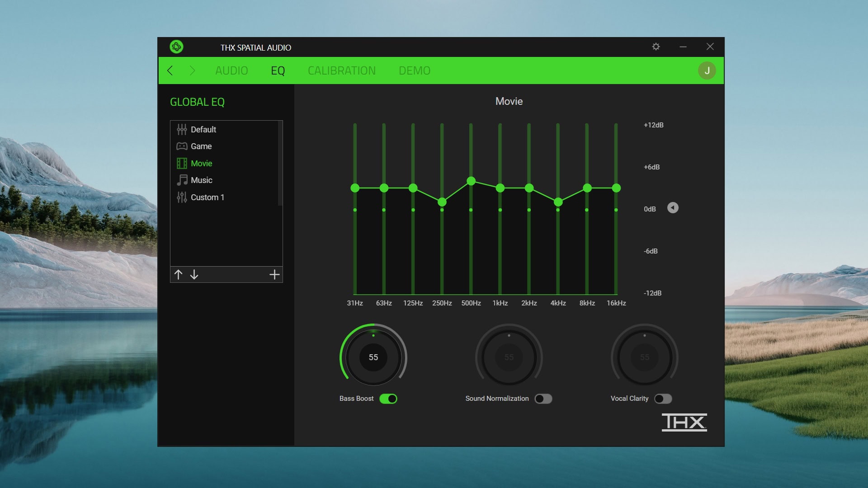
Task: Click the back navigation chevron
Action: [170, 70]
